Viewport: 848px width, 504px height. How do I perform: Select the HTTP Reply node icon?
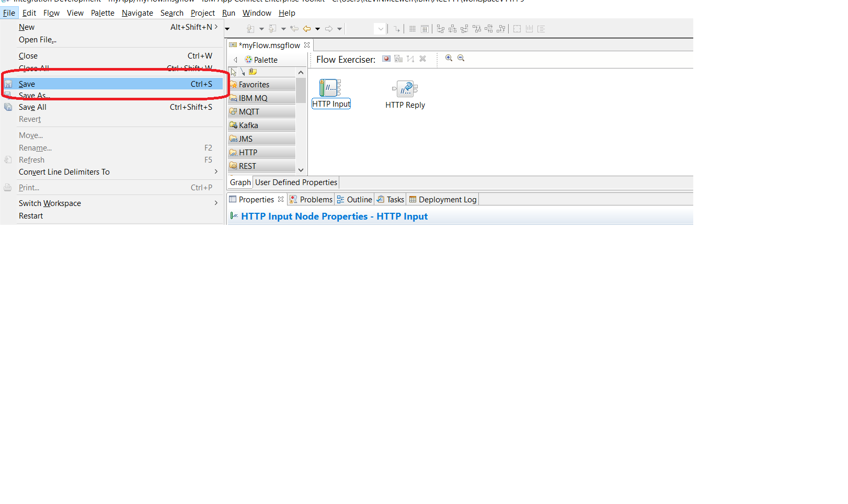tap(405, 88)
